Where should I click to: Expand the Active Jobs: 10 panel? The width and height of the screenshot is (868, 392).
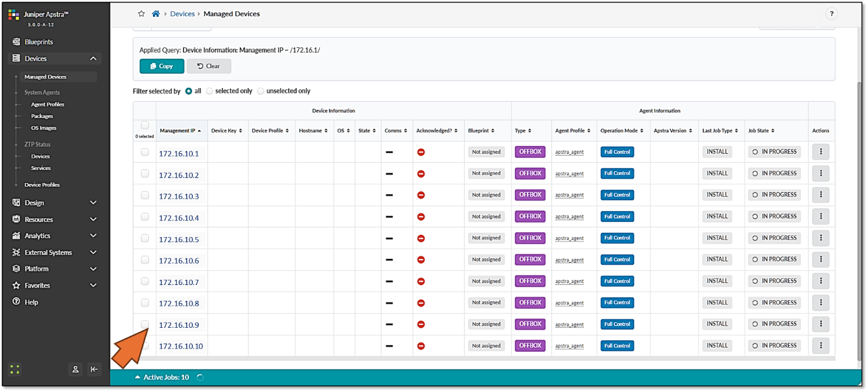coord(162,377)
